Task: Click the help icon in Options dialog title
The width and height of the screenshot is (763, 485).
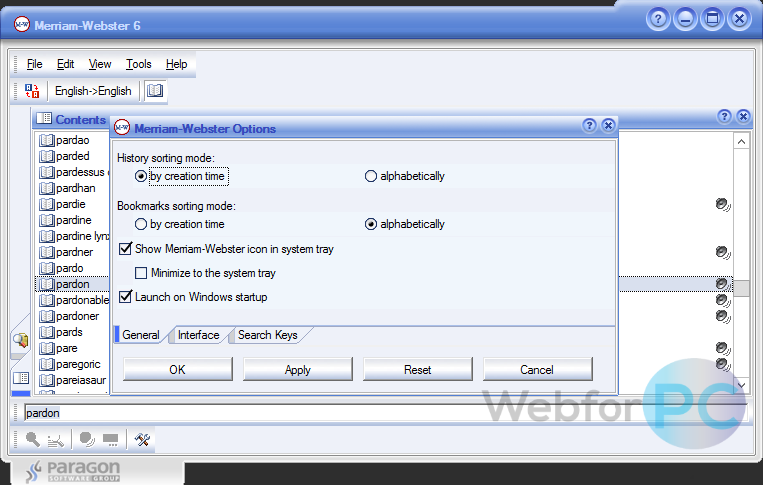Action: (x=589, y=126)
